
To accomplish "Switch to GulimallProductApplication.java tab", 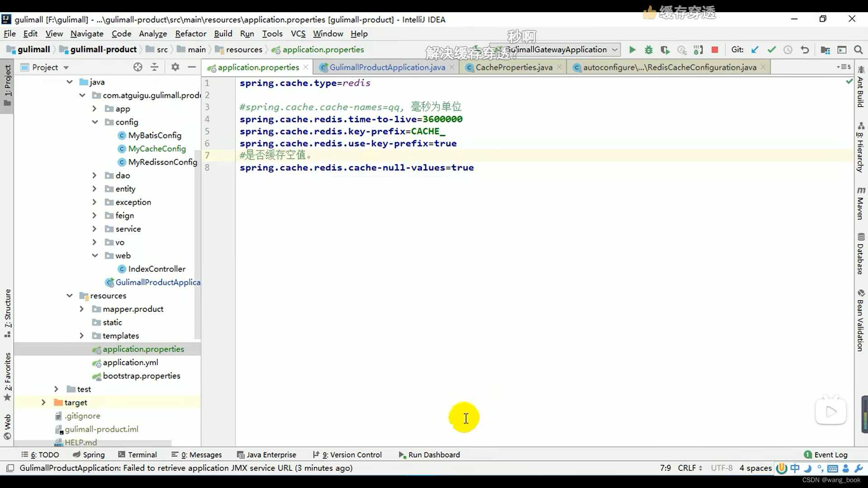I will [387, 67].
